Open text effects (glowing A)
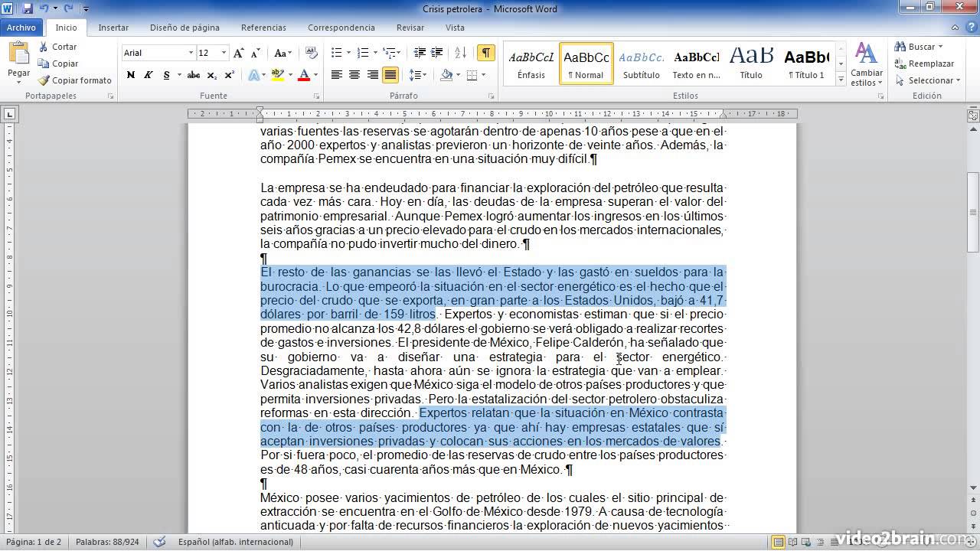 [253, 75]
